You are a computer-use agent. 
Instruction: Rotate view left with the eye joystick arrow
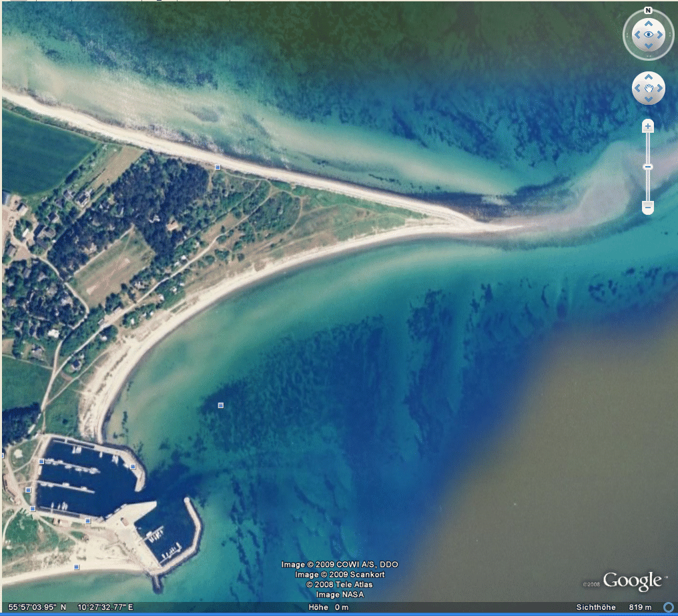[637, 35]
